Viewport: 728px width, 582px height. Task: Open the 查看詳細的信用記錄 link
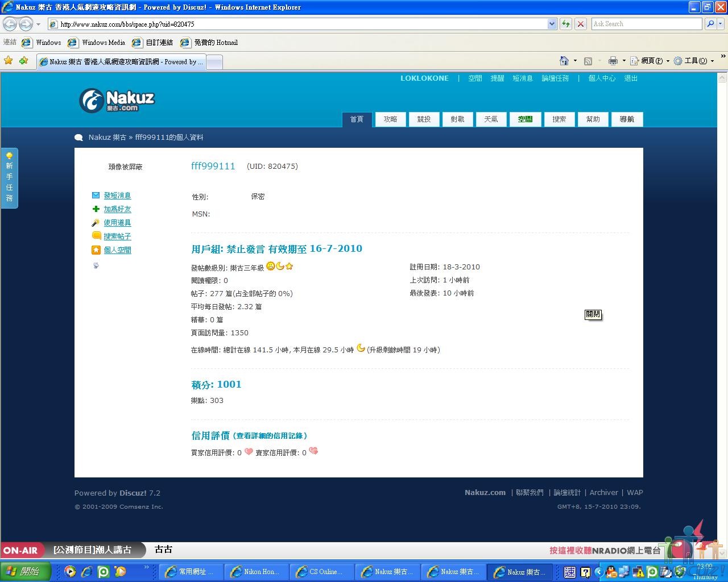point(270,436)
